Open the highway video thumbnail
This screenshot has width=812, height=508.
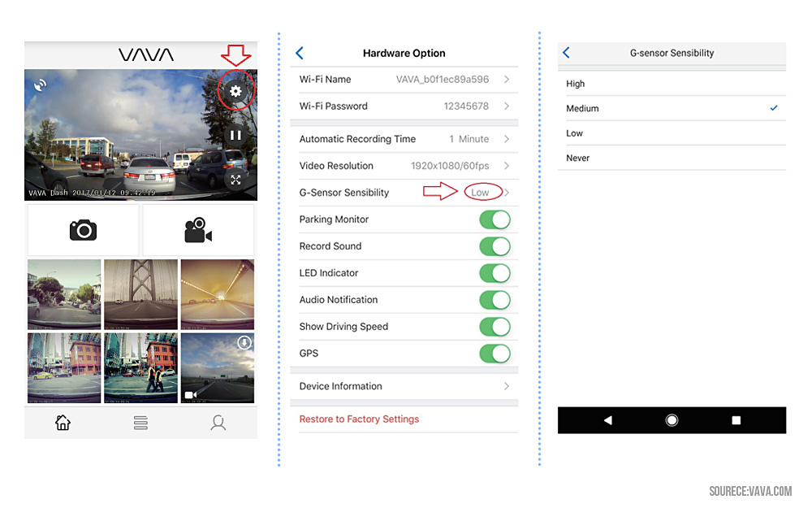coord(218,368)
